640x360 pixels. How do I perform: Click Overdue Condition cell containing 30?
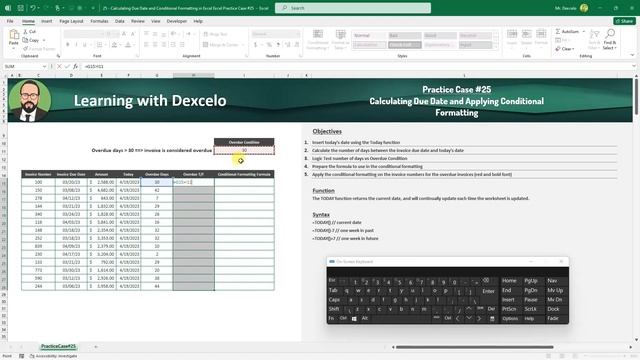pyautogui.click(x=244, y=150)
